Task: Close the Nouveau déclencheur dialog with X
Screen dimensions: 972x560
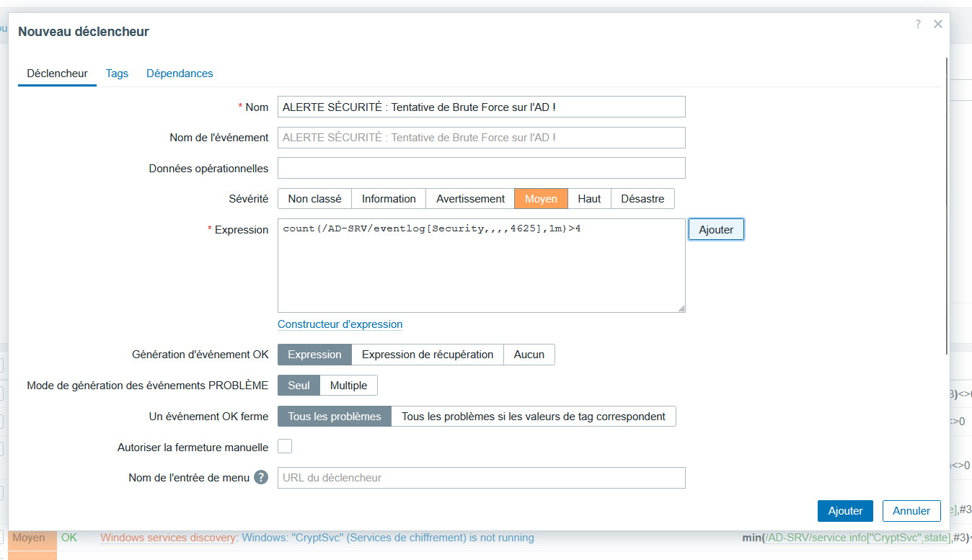Action: pyautogui.click(x=937, y=25)
